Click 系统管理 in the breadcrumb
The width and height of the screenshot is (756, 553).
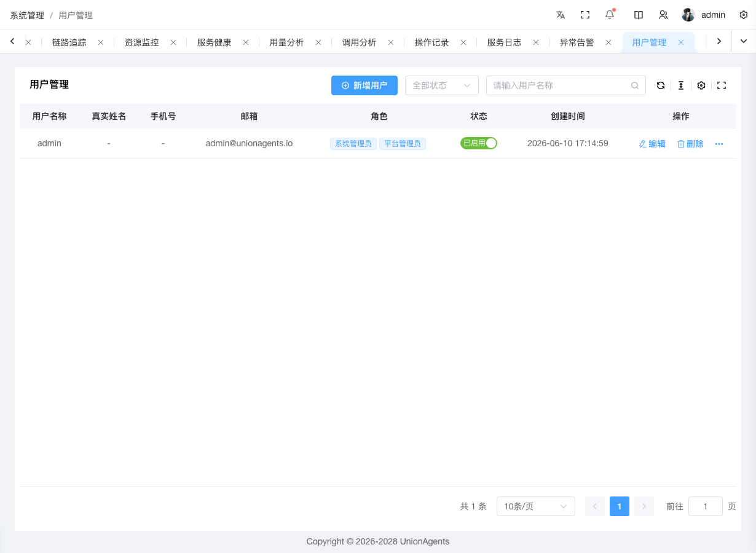point(27,15)
